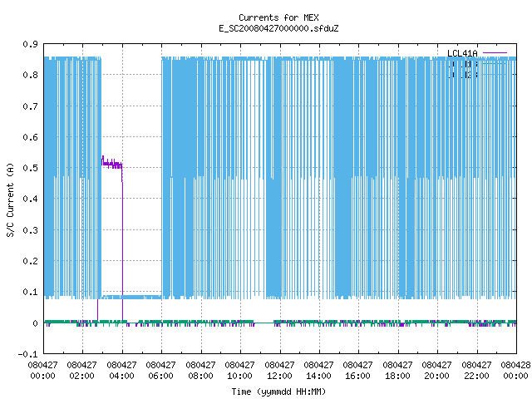
Task: Click the y-axis value '0.1'
Action: [30, 292]
